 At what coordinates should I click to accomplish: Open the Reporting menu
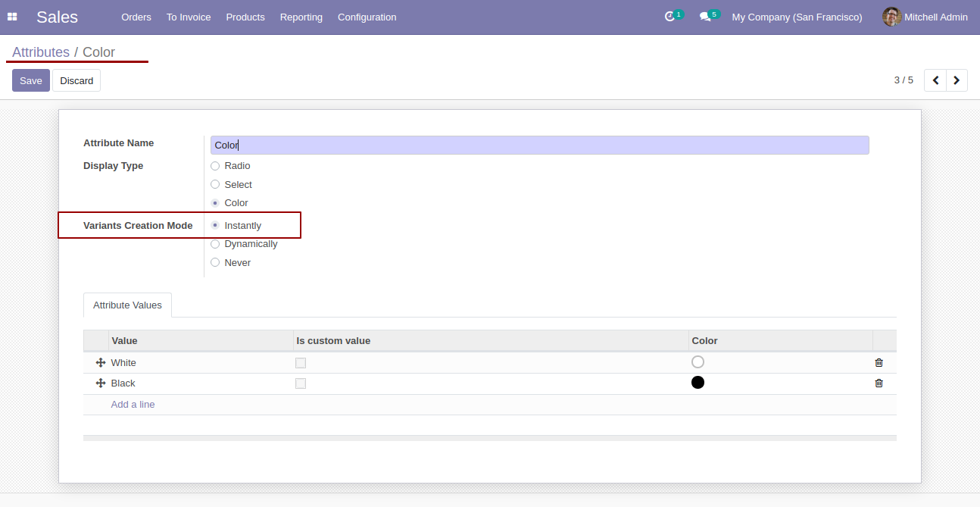click(x=301, y=17)
